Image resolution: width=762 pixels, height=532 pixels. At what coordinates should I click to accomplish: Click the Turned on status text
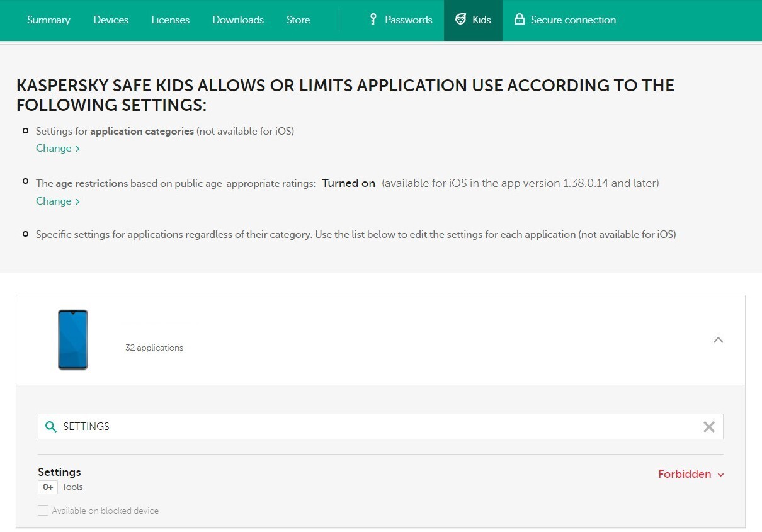[x=348, y=184]
